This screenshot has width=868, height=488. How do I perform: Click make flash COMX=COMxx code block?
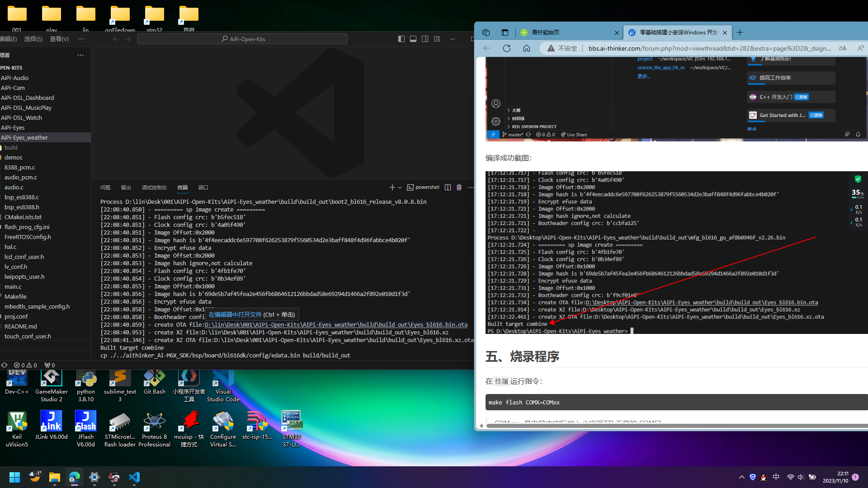point(676,402)
